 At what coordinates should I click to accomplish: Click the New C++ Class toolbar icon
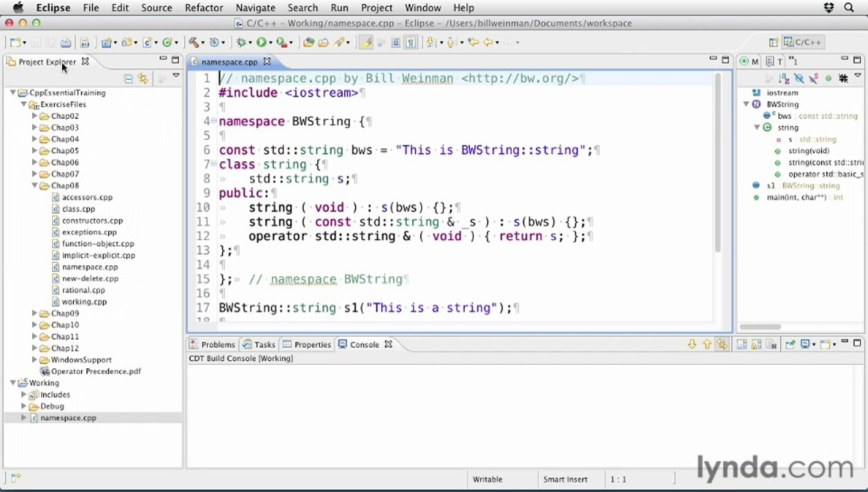(x=168, y=42)
